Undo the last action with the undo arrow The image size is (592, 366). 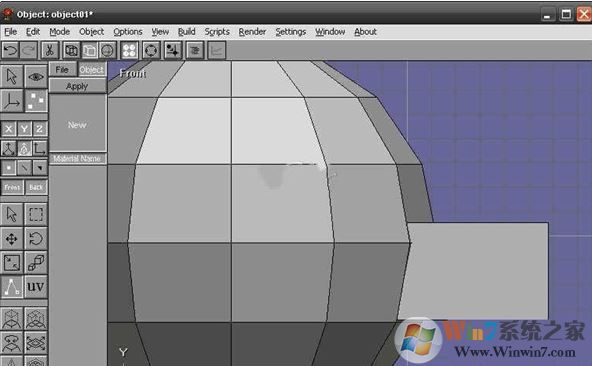click(x=11, y=50)
